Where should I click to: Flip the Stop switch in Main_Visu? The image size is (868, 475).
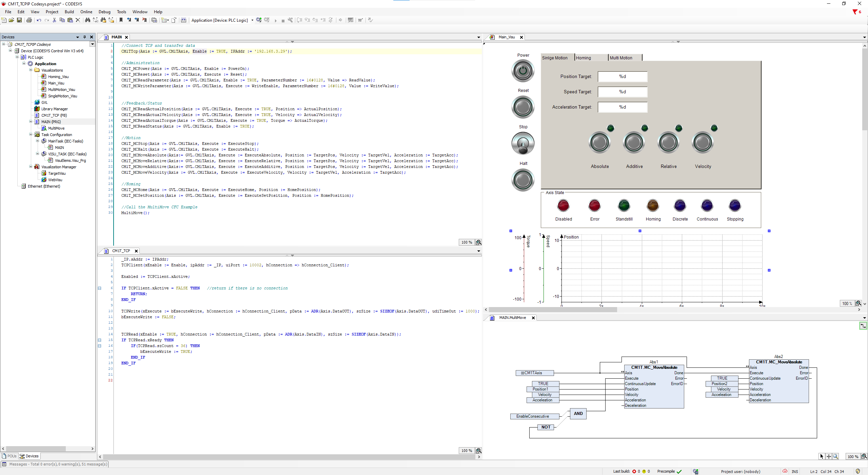(x=523, y=144)
